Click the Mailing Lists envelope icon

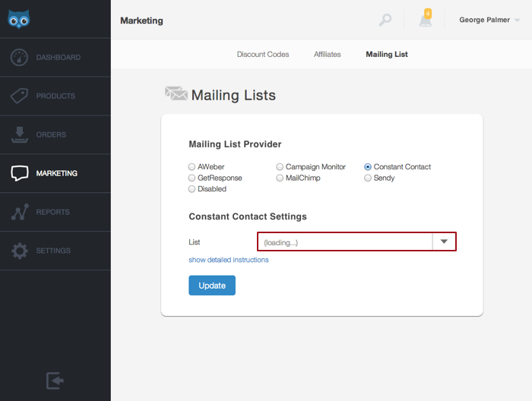(176, 93)
